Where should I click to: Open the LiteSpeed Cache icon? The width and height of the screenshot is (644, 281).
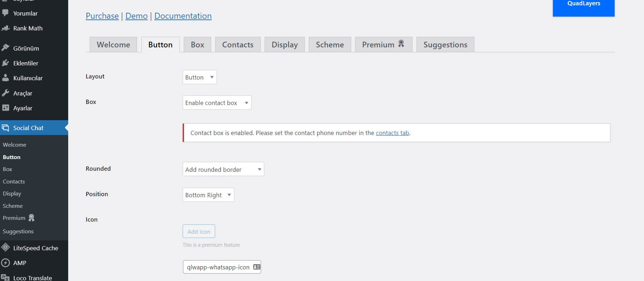tap(5, 248)
